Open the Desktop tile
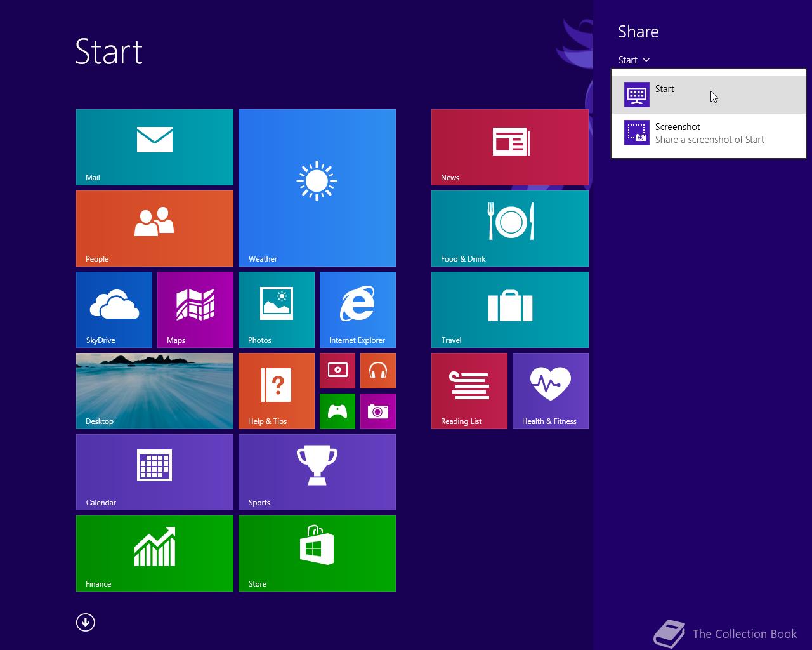Image resolution: width=812 pixels, height=650 pixels. pyautogui.click(x=155, y=391)
